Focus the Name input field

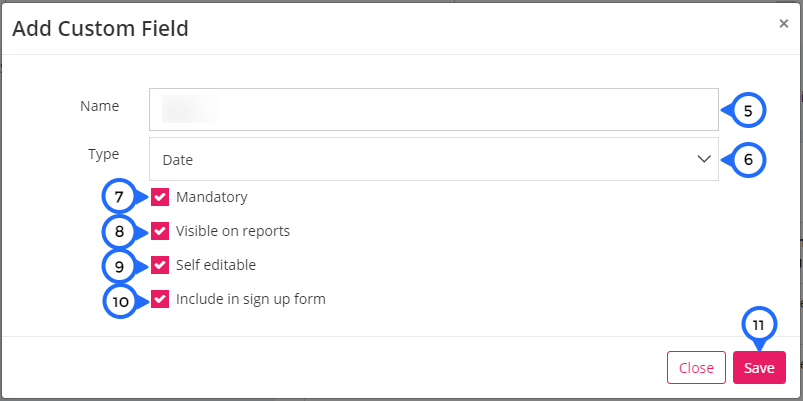434,110
